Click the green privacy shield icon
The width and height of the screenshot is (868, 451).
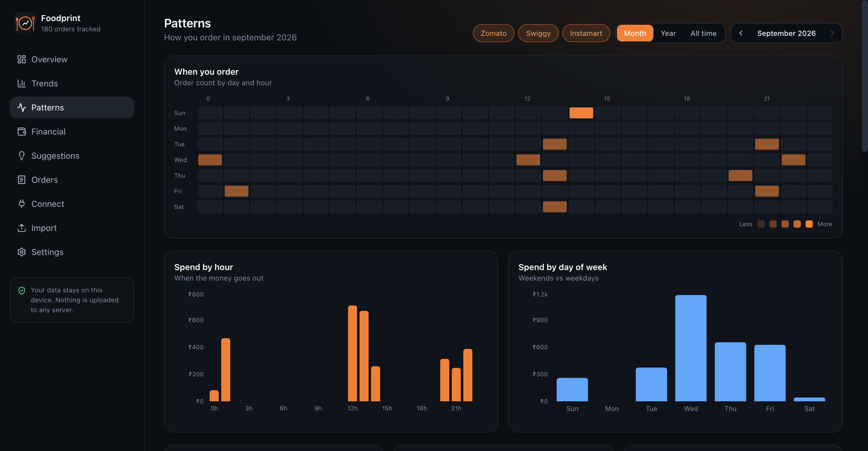[x=22, y=291]
